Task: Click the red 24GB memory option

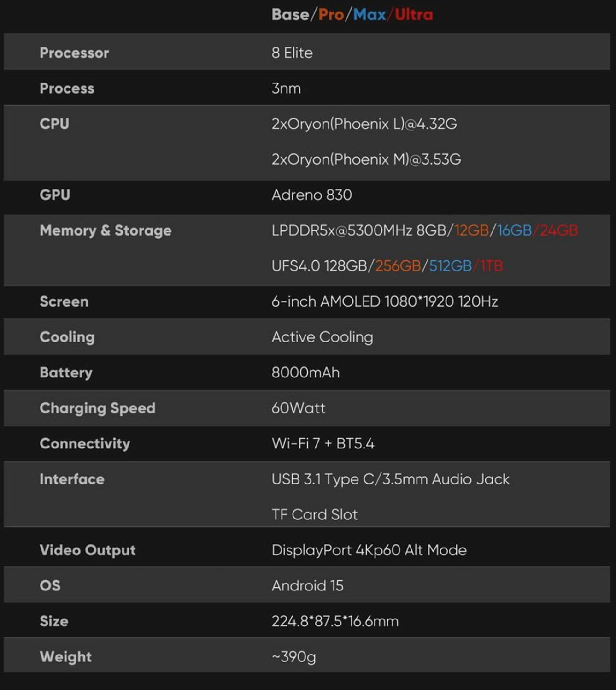Action: click(558, 230)
